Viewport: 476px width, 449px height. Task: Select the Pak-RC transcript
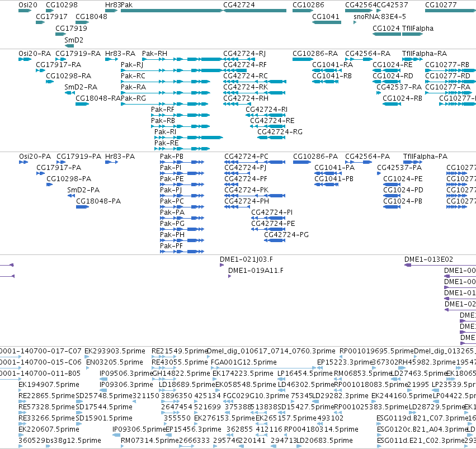pyautogui.click(x=166, y=82)
